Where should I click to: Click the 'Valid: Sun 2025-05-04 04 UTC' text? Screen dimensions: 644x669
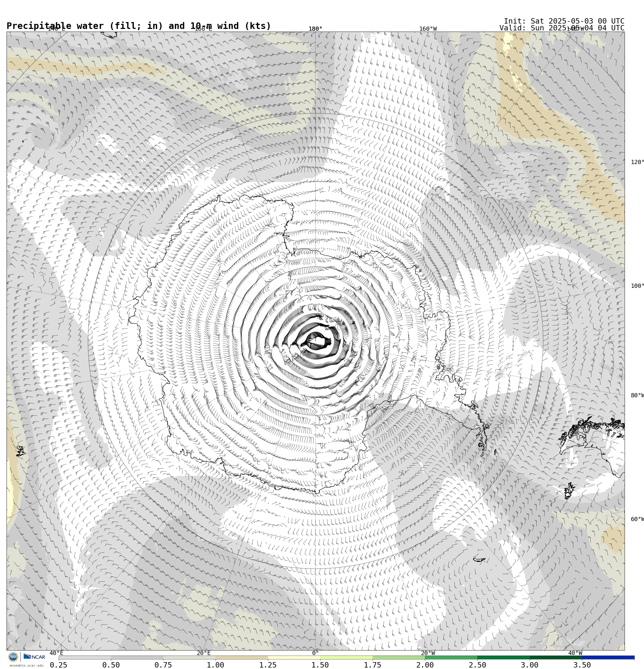[x=562, y=28]
